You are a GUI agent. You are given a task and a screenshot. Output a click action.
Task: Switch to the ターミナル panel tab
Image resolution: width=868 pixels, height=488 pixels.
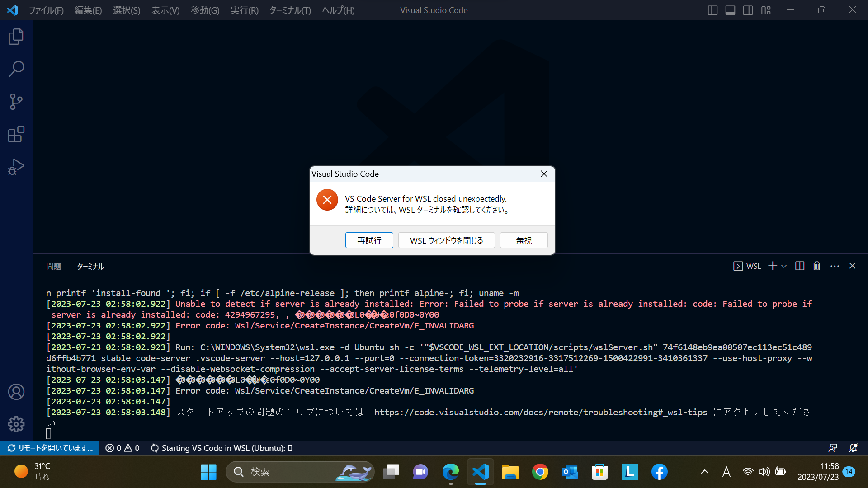(90, 266)
